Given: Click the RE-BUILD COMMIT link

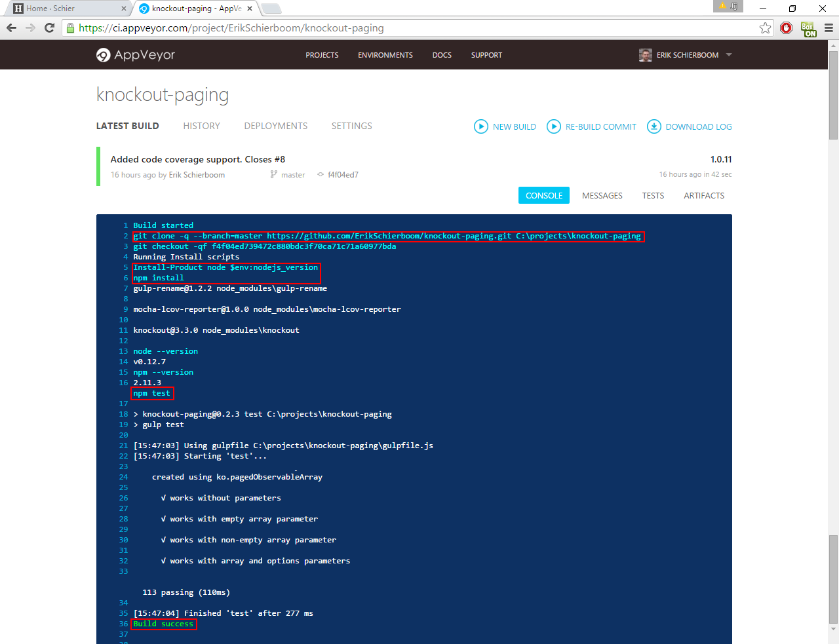Looking at the screenshot, I should point(601,126).
